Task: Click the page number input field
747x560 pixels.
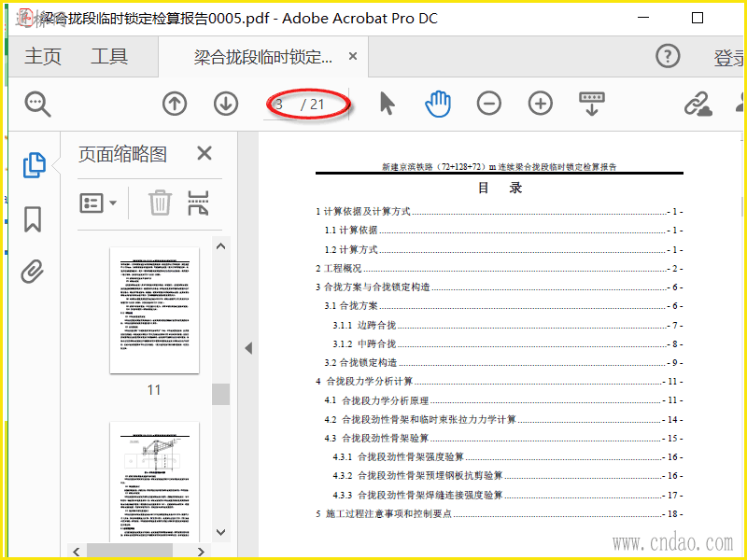Action: pyautogui.click(x=279, y=105)
